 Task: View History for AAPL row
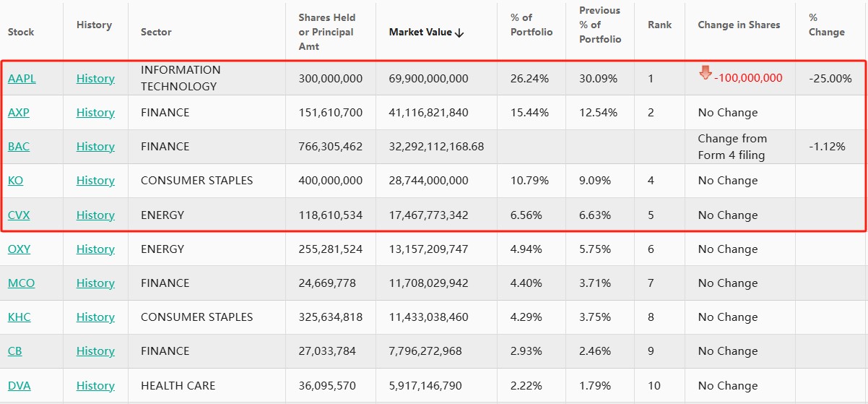point(95,78)
